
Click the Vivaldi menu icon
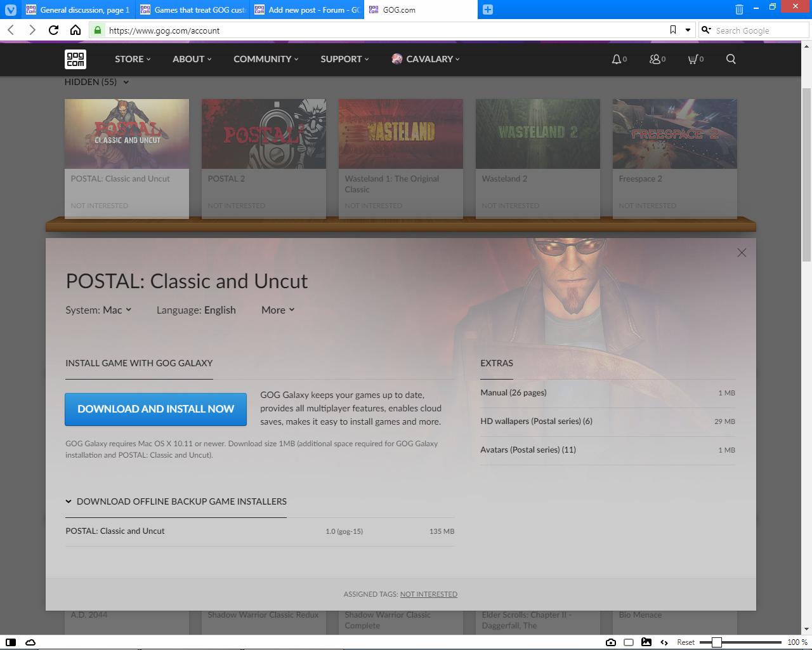[x=10, y=10]
